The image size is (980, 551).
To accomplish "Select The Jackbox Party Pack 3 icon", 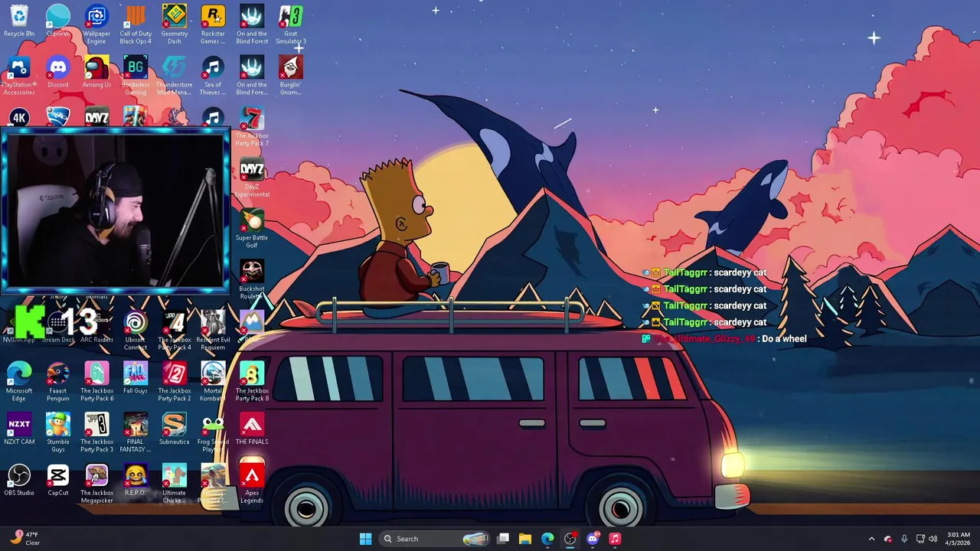I will coord(96,433).
